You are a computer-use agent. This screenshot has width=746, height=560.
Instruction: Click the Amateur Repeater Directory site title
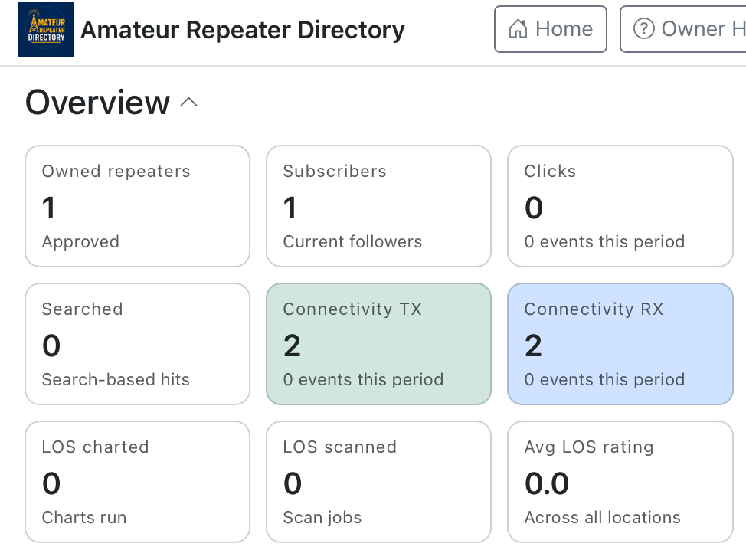pos(242,30)
